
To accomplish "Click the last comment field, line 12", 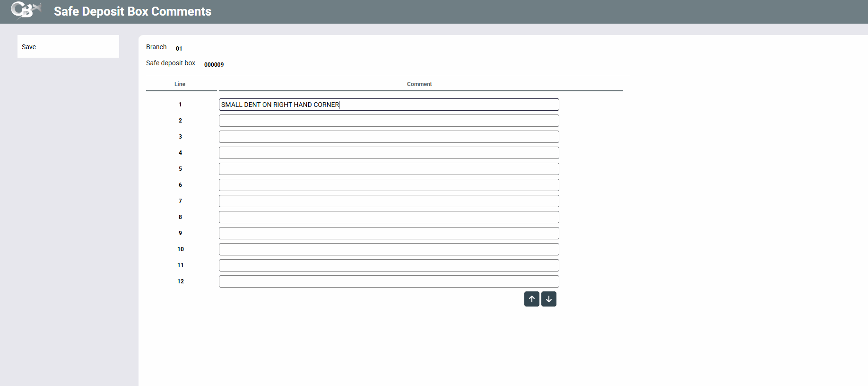I will tap(389, 281).
